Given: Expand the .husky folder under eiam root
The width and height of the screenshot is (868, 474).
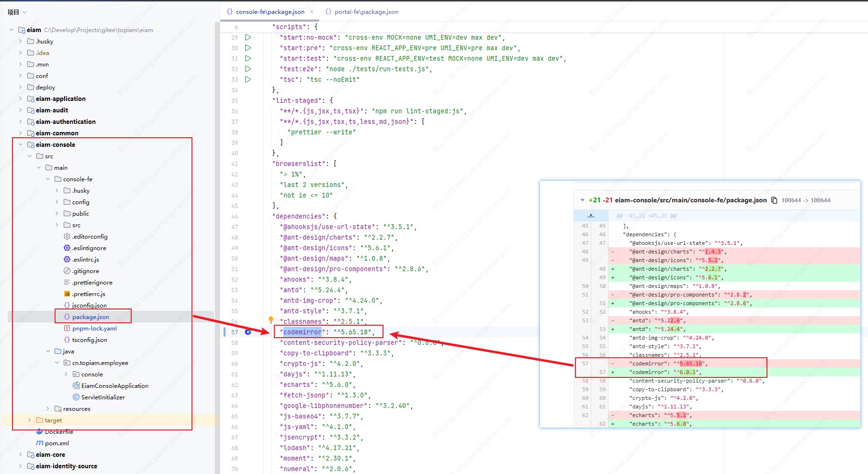Looking at the screenshot, I should click(x=21, y=41).
